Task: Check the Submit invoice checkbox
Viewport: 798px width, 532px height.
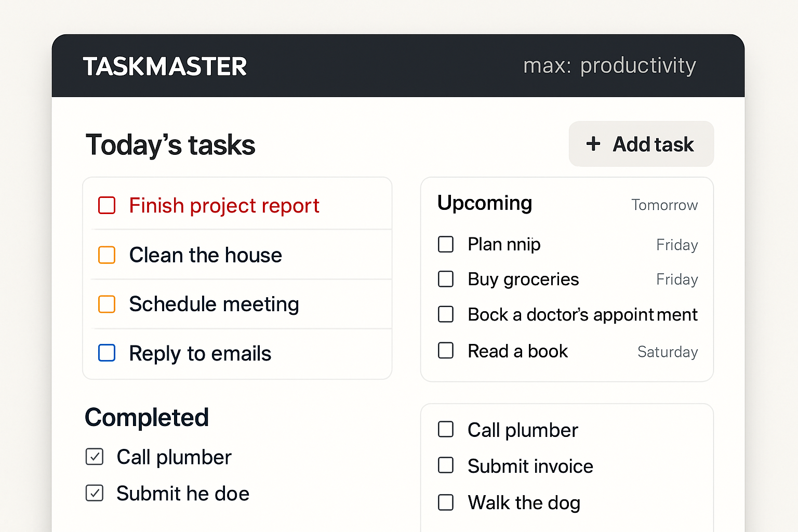Action: point(446,465)
